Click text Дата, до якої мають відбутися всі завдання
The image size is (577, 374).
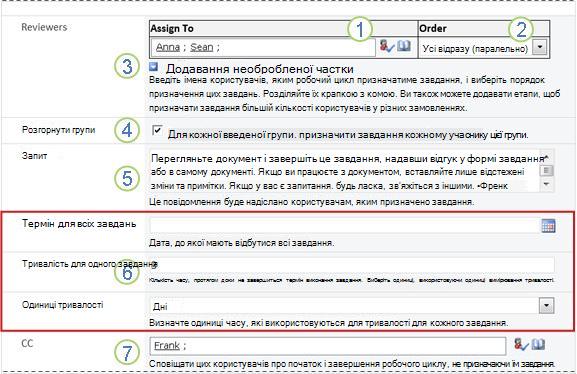coord(242,243)
